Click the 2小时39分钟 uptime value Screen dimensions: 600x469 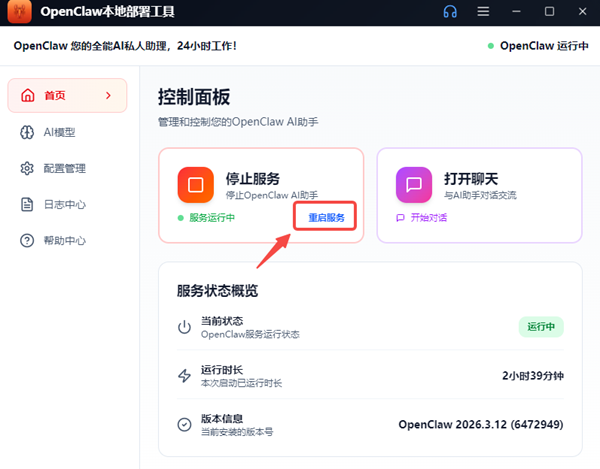[533, 376]
